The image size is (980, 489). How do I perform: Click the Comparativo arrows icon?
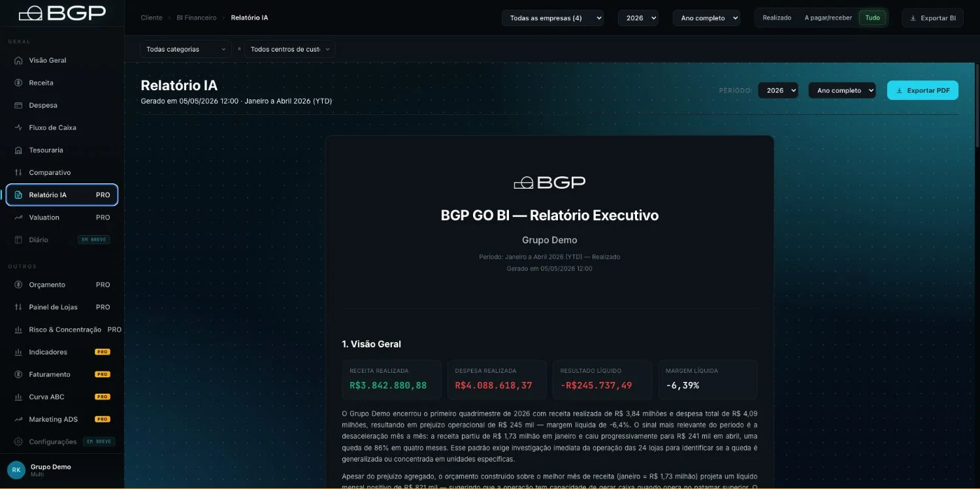pyautogui.click(x=18, y=172)
